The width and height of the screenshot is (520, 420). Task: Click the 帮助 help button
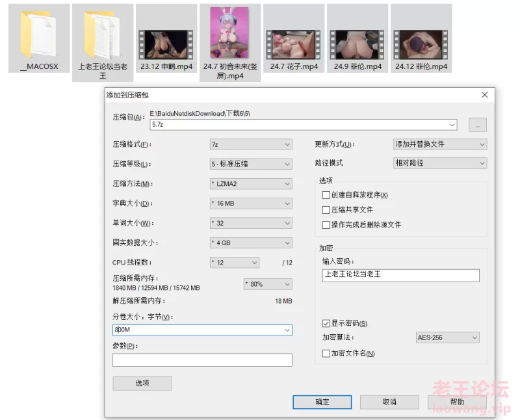pos(457,402)
